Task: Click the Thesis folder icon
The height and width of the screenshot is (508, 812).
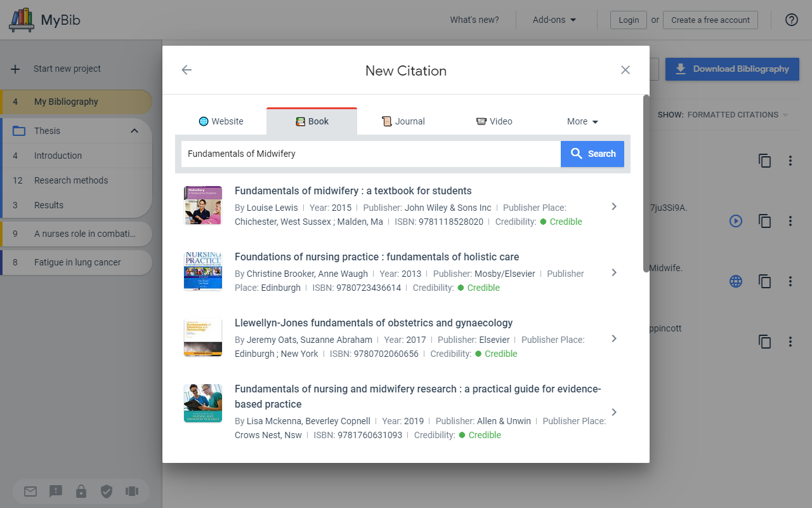Action: (19, 131)
